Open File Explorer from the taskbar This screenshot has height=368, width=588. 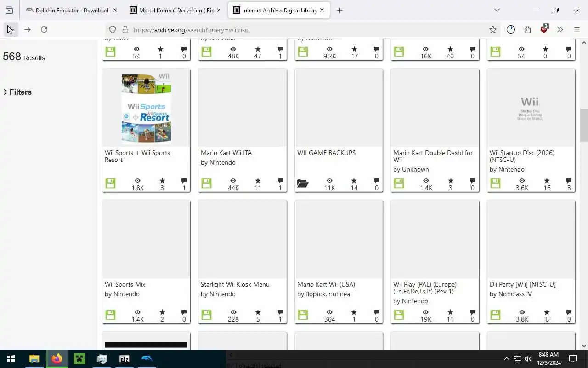34,359
